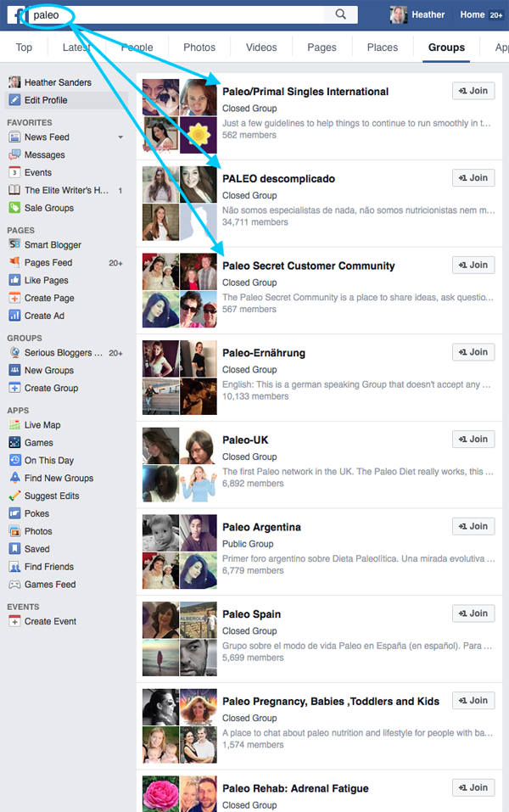Click the Serious Bloggers group icon

[x=14, y=352]
